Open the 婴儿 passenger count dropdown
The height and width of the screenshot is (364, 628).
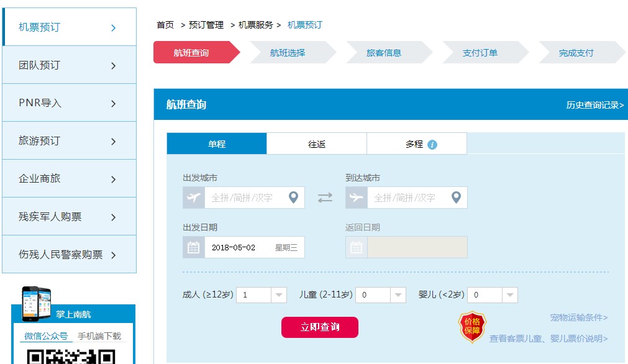pos(510,295)
